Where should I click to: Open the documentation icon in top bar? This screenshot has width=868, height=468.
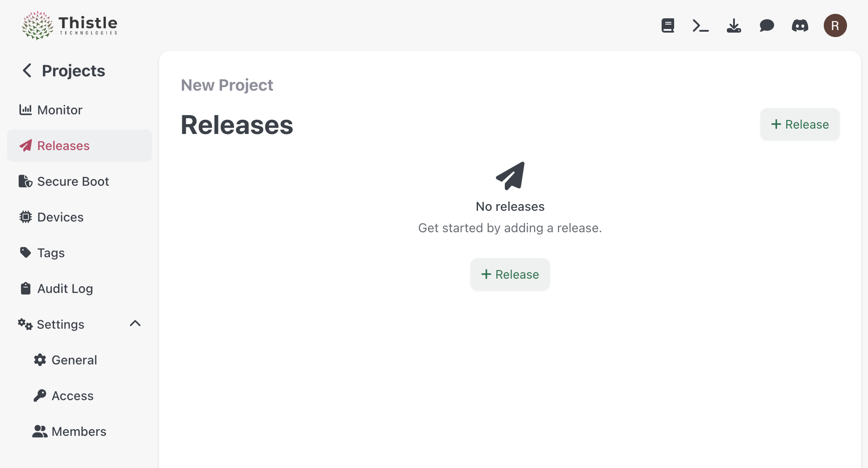pos(667,25)
